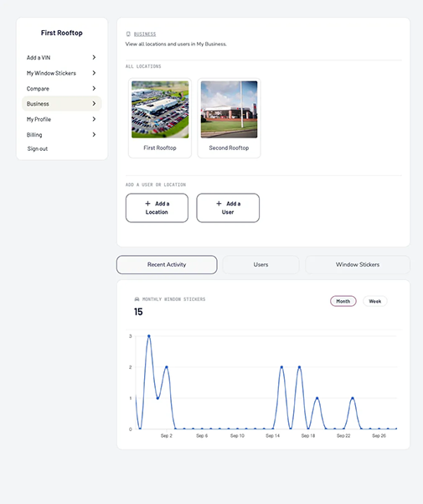The image size is (423, 504).
Task: Open the Billing menu item
Action: (62, 134)
